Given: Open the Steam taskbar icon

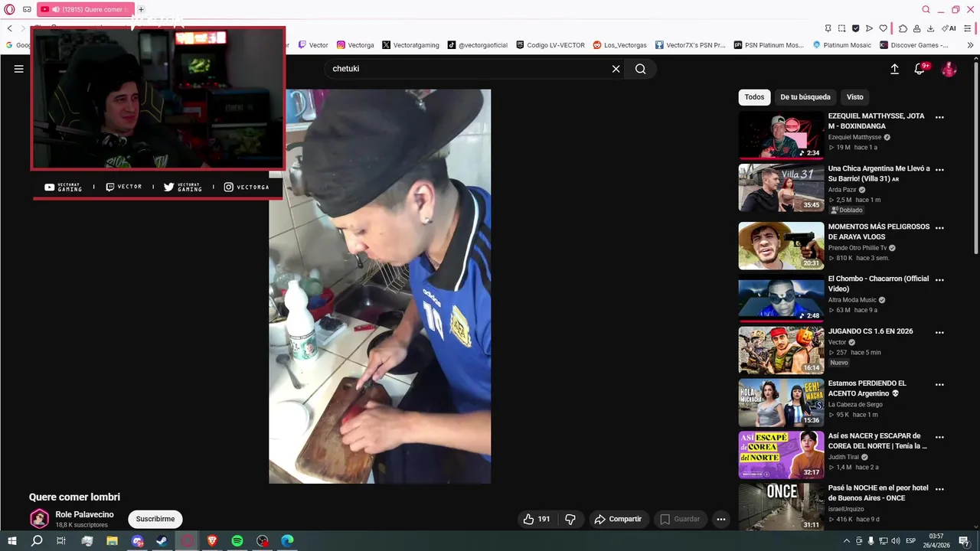Looking at the screenshot, I should click(162, 541).
